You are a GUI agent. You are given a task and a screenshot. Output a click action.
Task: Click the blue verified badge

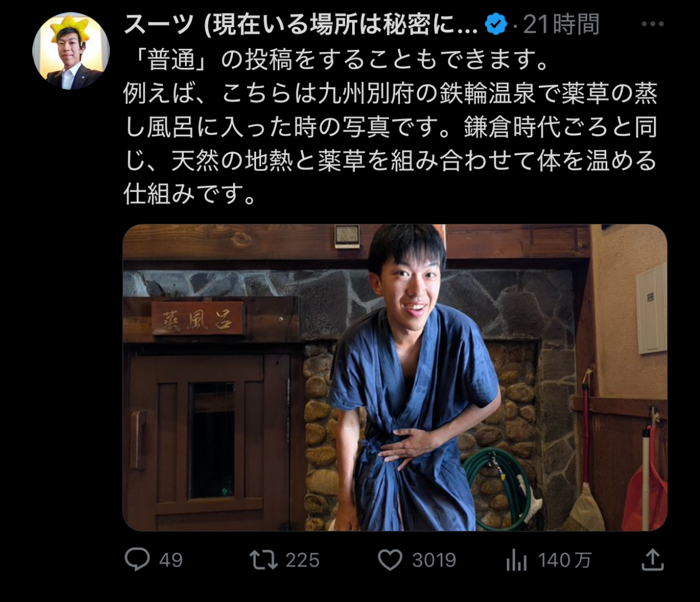[496, 24]
